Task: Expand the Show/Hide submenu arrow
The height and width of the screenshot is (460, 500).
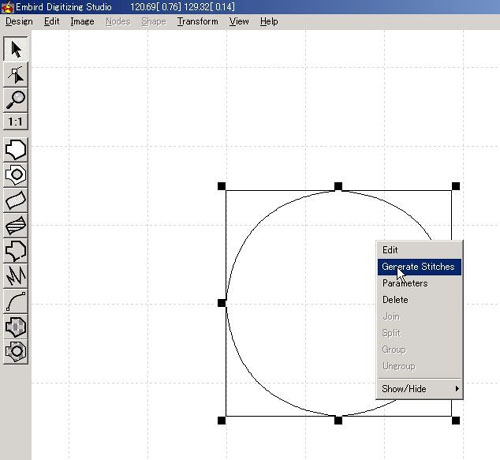Action: (x=457, y=389)
